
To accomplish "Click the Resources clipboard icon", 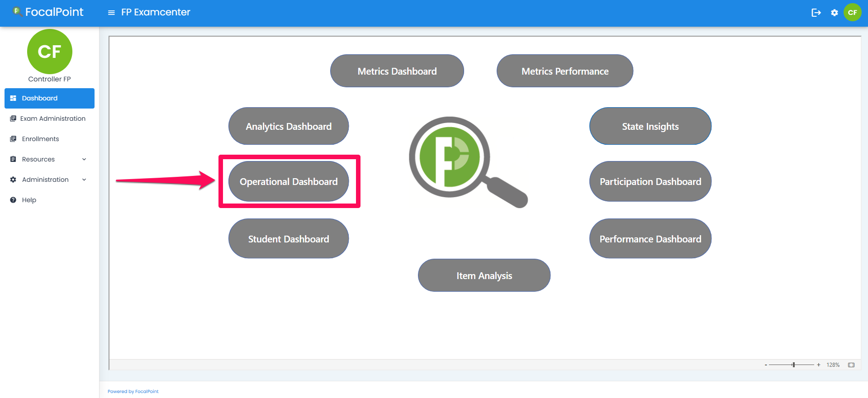I will click(x=13, y=159).
